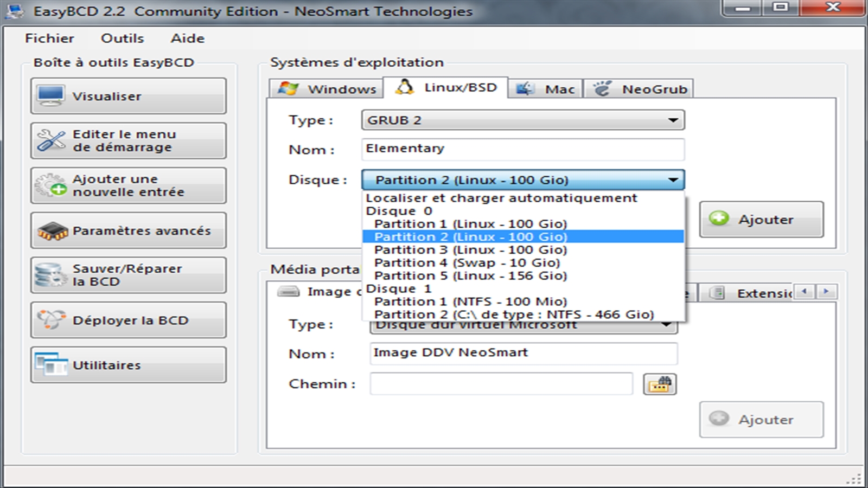Open the Fichier menu
This screenshot has width=868, height=488.
pyautogui.click(x=49, y=38)
